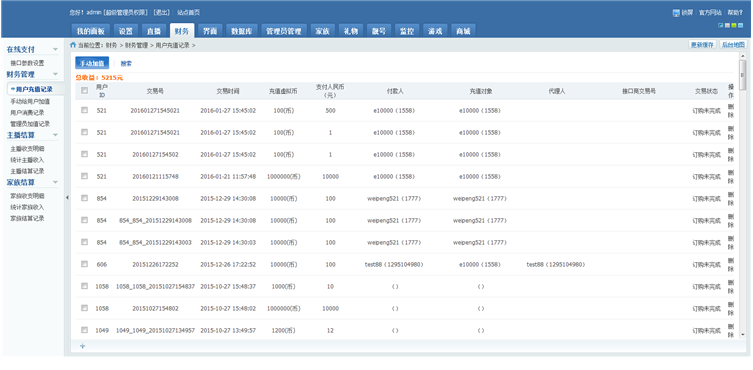Delete the row for transaction 20151226172252

pos(730,264)
